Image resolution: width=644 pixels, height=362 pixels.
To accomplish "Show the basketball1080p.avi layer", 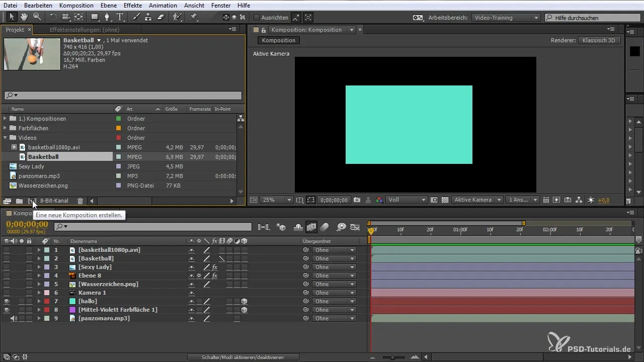I will [6, 250].
